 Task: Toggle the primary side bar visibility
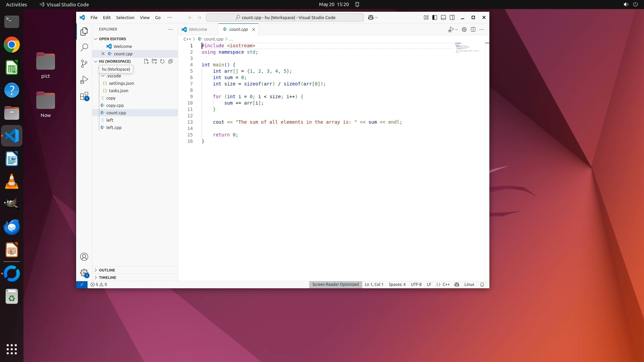435,17
